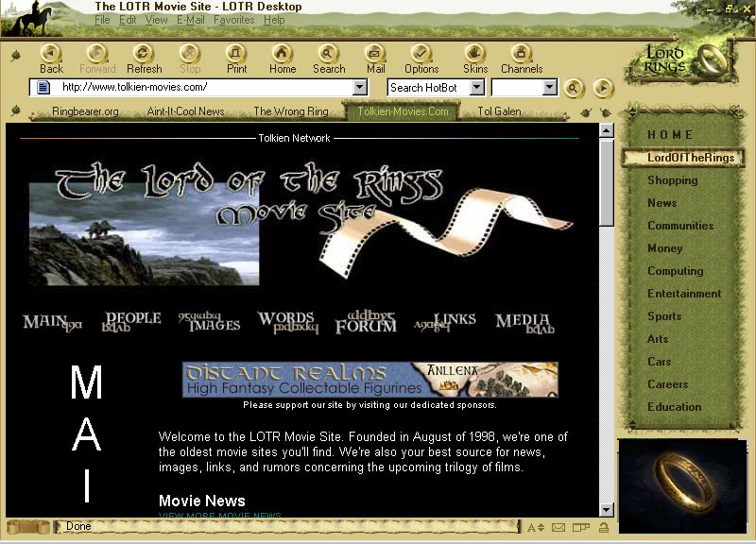Click the Print toolbar icon
The height and width of the screenshot is (544, 756).
pyautogui.click(x=235, y=54)
